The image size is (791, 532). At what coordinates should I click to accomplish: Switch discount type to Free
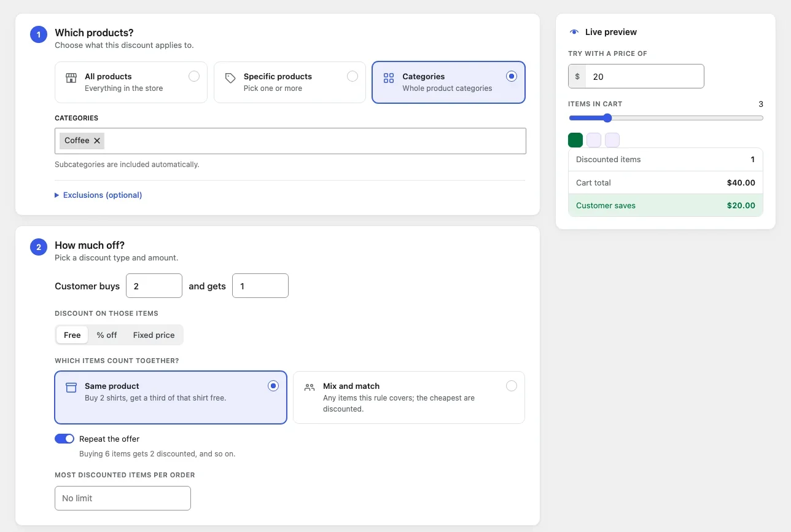pyautogui.click(x=72, y=335)
